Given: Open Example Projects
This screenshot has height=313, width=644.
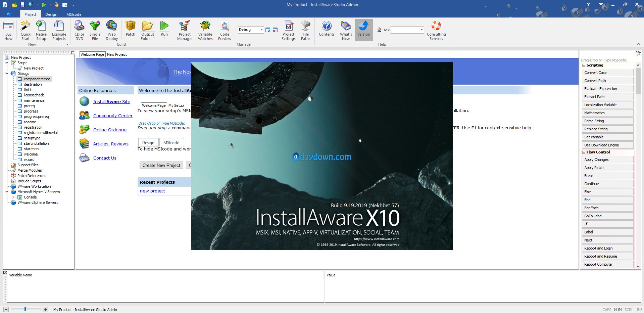Looking at the screenshot, I should 59,30.
